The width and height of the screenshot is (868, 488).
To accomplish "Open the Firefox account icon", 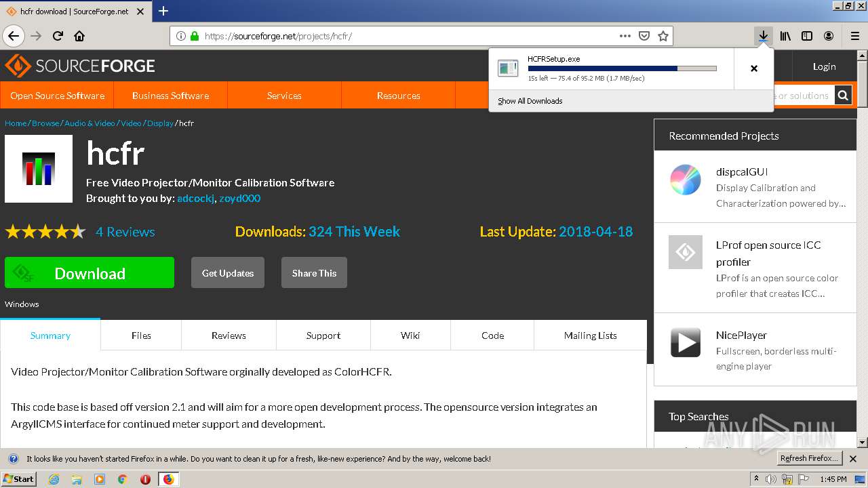I will pos(829,36).
